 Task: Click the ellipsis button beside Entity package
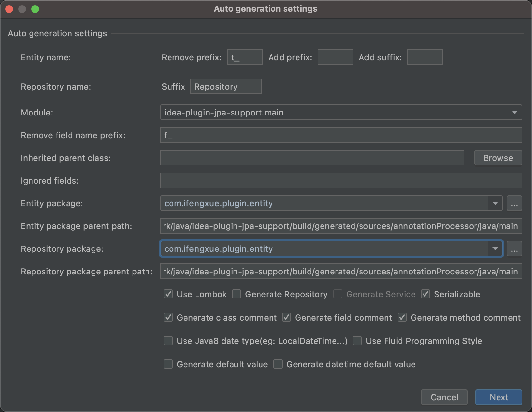(514, 203)
